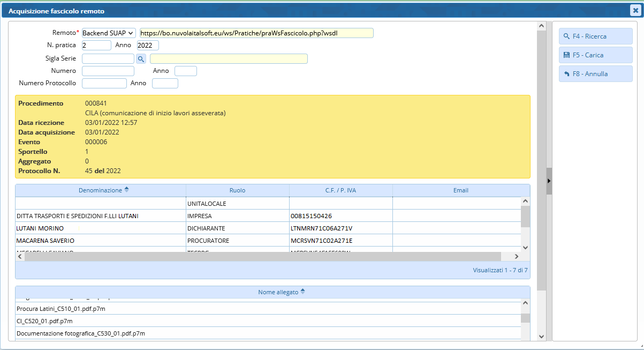The height and width of the screenshot is (350, 644).
Task: Close the Acquisizione fascicolo remoto dialog
Action: pos(635,10)
